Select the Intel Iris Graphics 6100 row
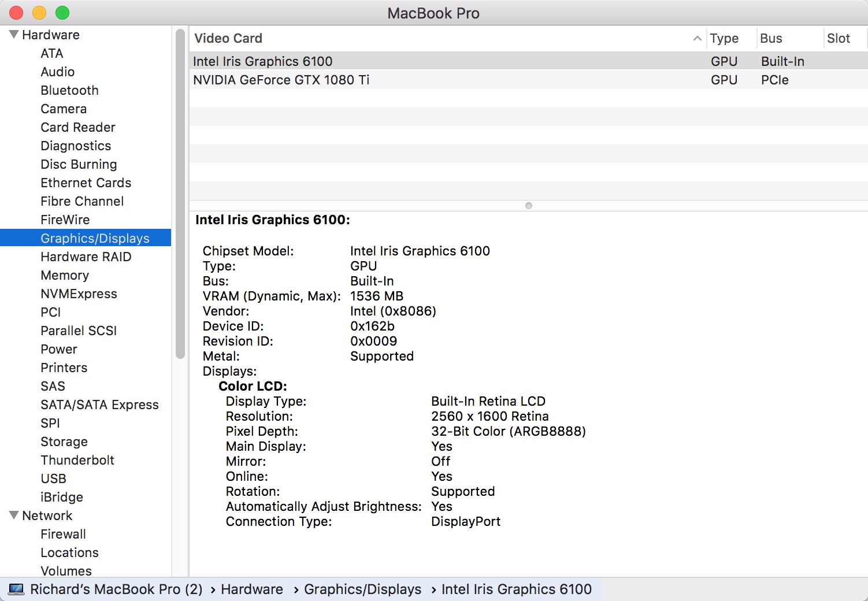This screenshot has width=868, height=601. pos(528,61)
